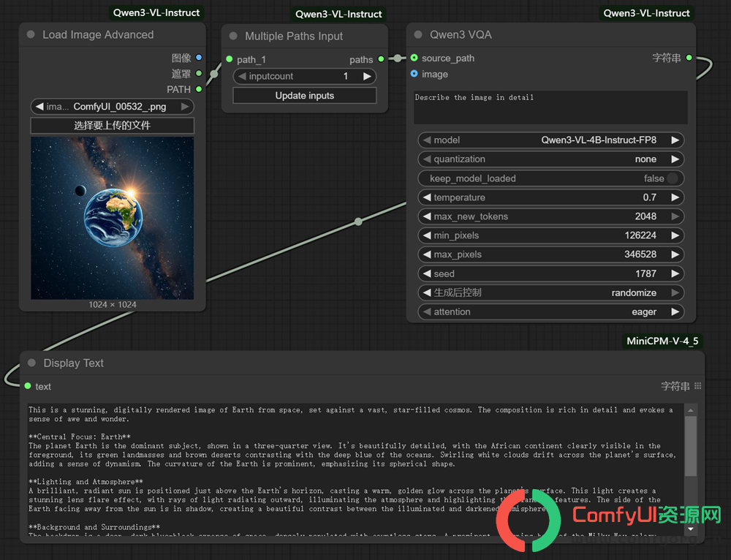Screen dimensions: 731x560
Task: Click the scroll-down arrow in Display Text
Action: pyautogui.click(x=691, y=529)
